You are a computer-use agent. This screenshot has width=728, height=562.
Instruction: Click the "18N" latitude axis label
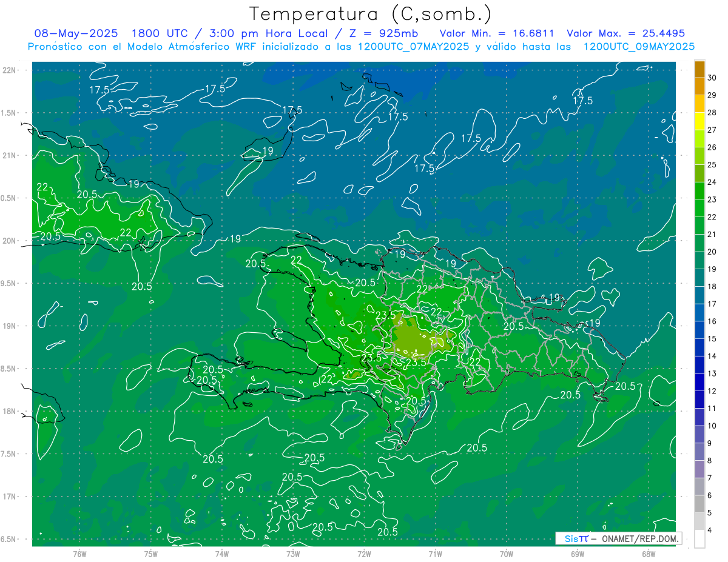(9, 412)
